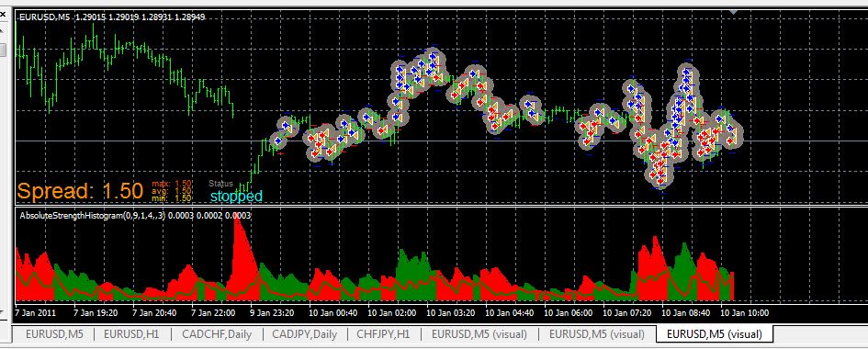This screenshot has height=349, width=868.
Task: Click the '10 Jan 03:20' time label
Action: click(x=450, y=313)
